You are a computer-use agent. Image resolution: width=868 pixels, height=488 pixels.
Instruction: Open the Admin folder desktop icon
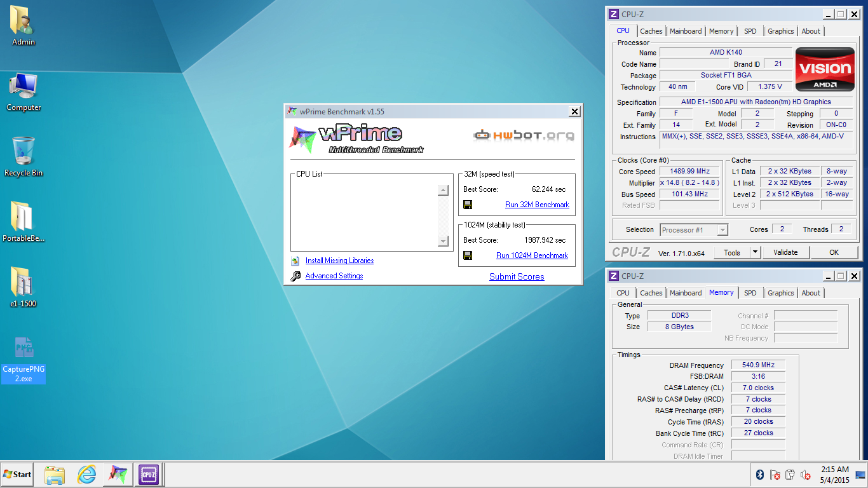click(24, 25)
